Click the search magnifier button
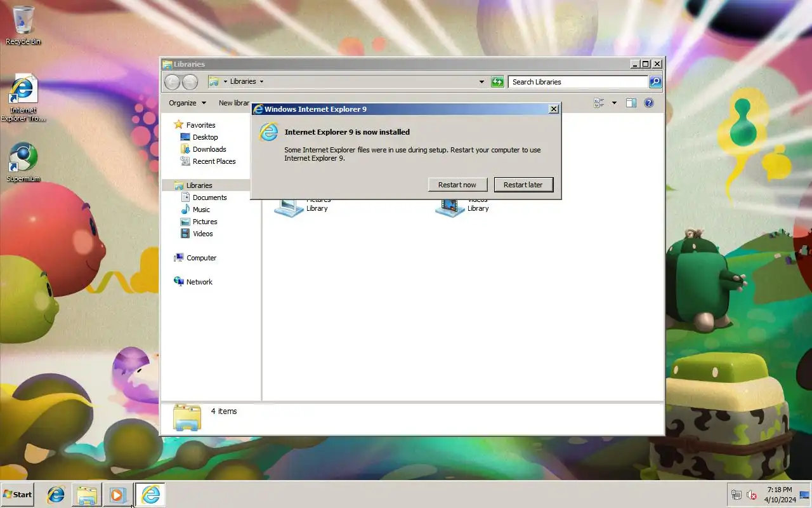 (655, 82)
